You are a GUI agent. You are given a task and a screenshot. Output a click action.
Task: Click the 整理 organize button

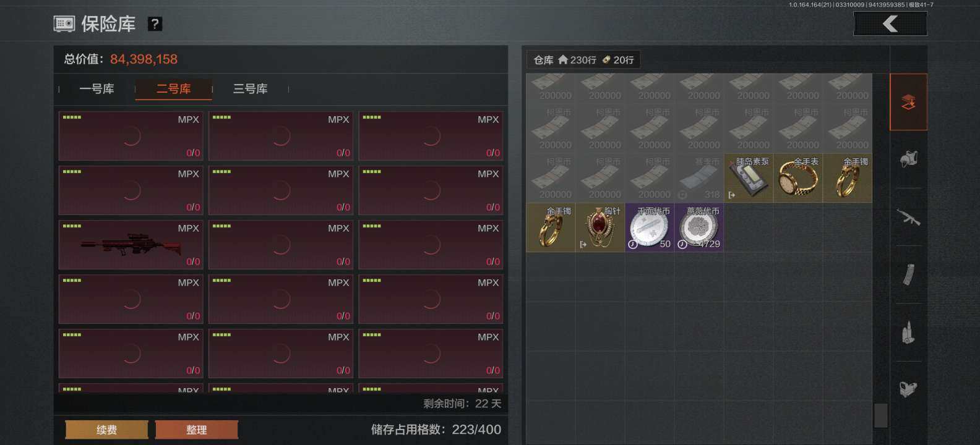click(197, 430)
